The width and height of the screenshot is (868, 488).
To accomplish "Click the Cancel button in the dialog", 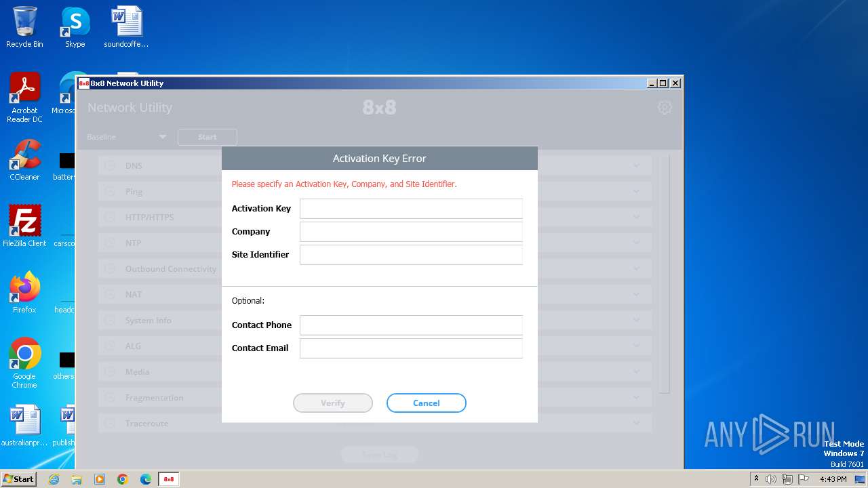I will 427,403.
